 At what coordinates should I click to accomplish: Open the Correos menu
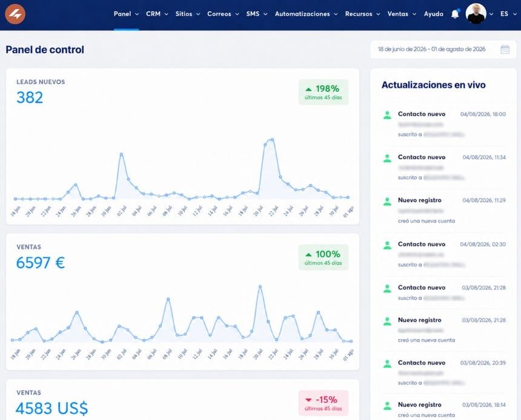coord(223,14)
